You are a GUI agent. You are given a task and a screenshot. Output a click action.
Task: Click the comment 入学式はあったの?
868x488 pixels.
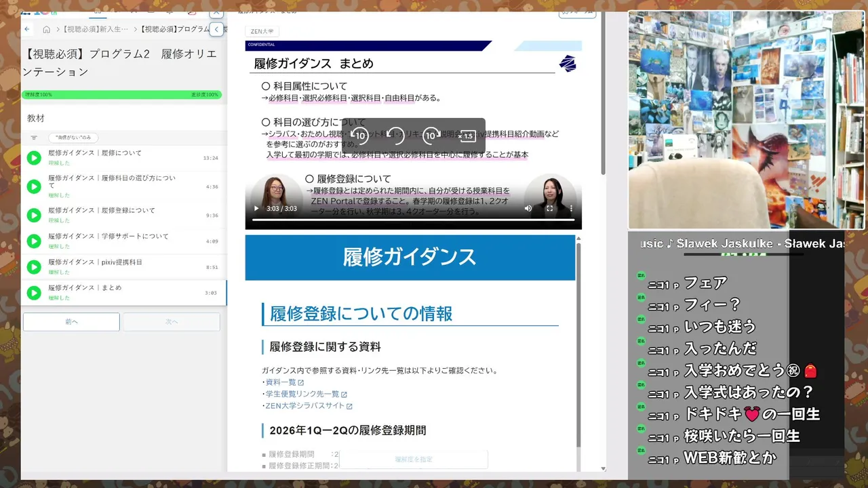point(749,392)
